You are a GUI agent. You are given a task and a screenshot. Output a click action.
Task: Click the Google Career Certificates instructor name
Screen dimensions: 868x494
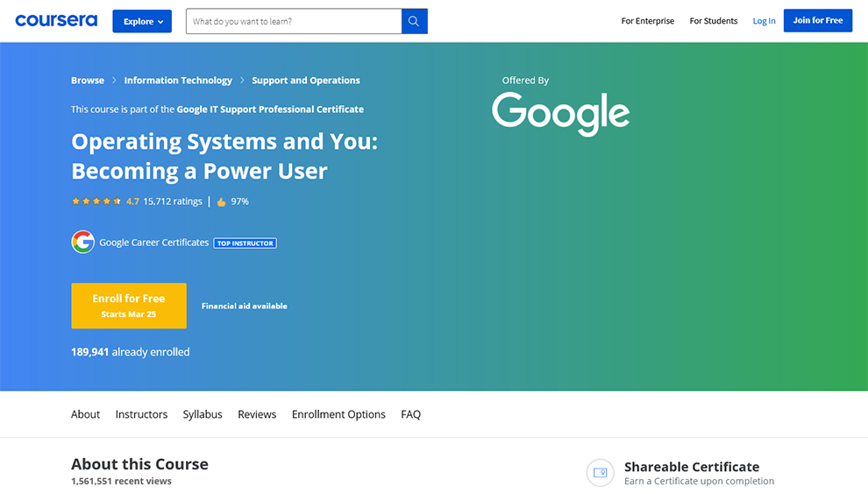pyautogui.click(x=154, y=243)
